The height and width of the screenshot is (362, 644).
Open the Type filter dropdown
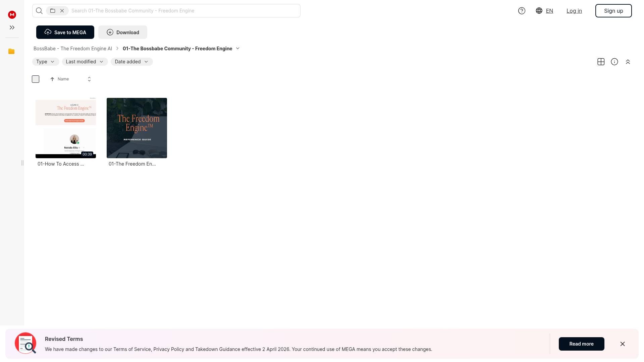click(x=46, y=62)
